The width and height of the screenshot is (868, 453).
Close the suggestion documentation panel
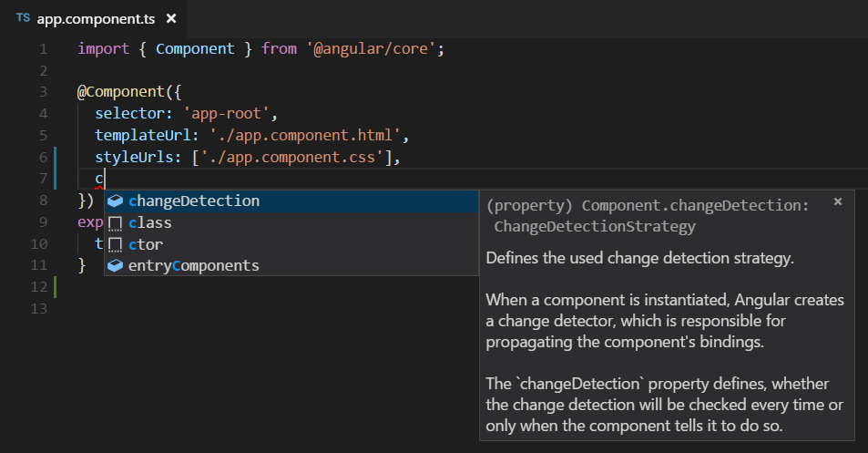click(838, 202)
